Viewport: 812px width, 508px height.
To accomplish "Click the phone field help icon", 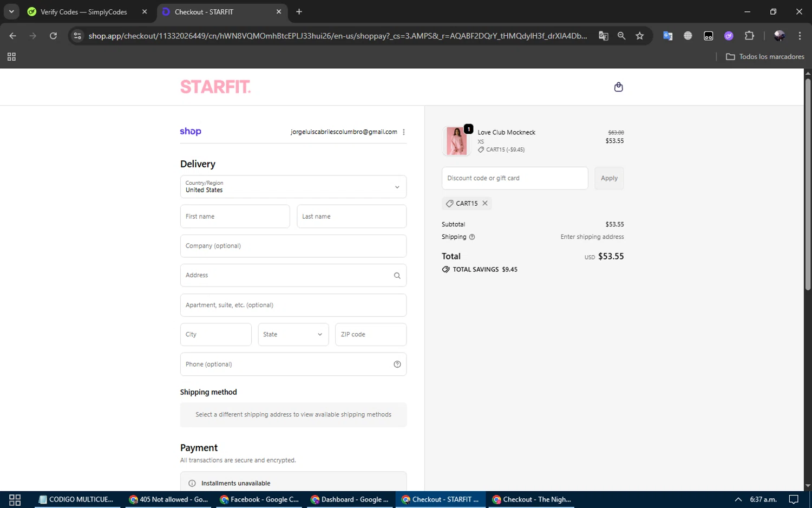I will point(397,364).
